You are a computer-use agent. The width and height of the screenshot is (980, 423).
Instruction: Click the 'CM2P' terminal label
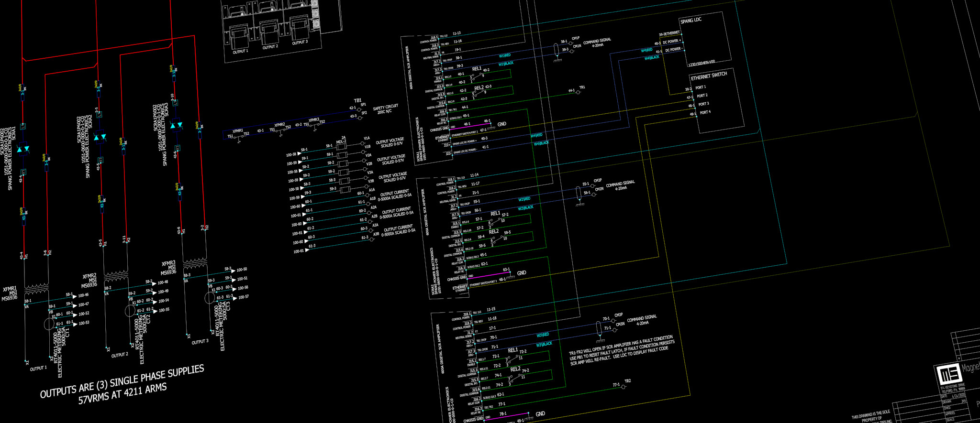(598, 180)
